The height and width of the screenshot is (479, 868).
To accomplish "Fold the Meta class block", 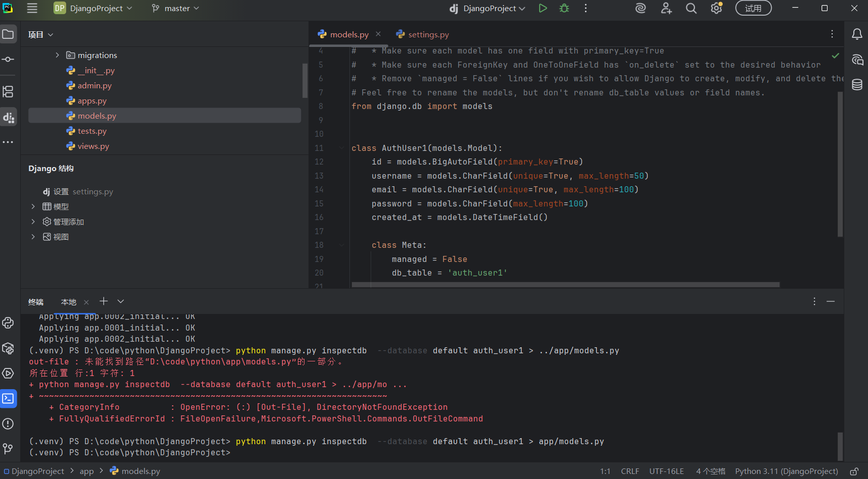I will click(342, 245).
